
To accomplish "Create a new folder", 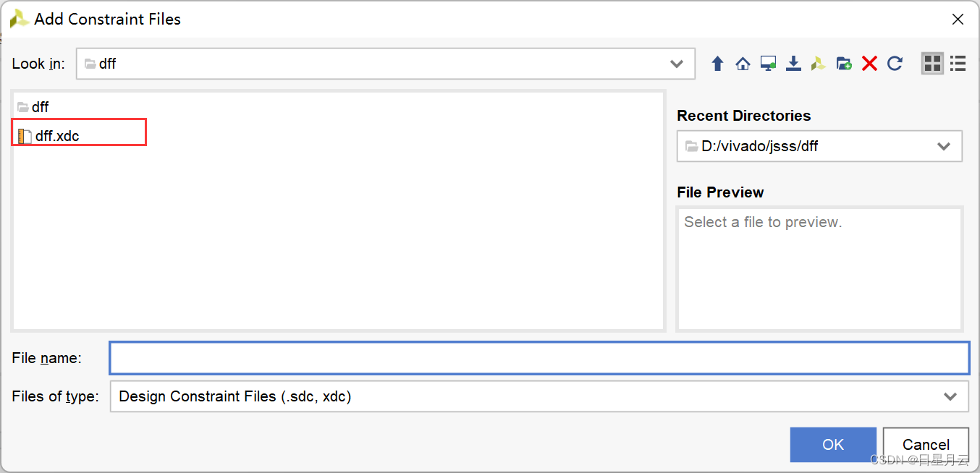I will point(844,64).
